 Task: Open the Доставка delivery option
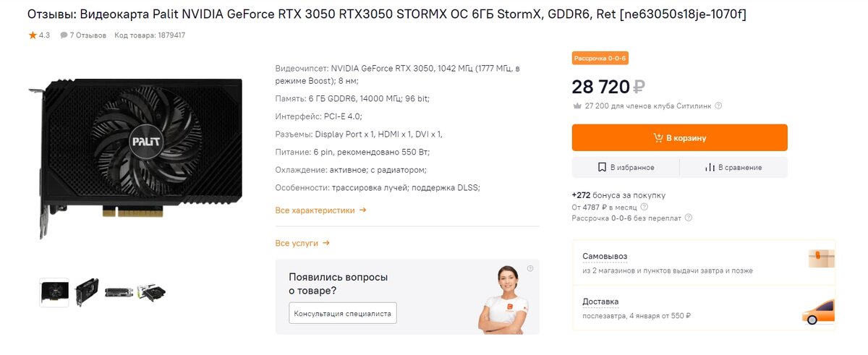tap(704, 308)
